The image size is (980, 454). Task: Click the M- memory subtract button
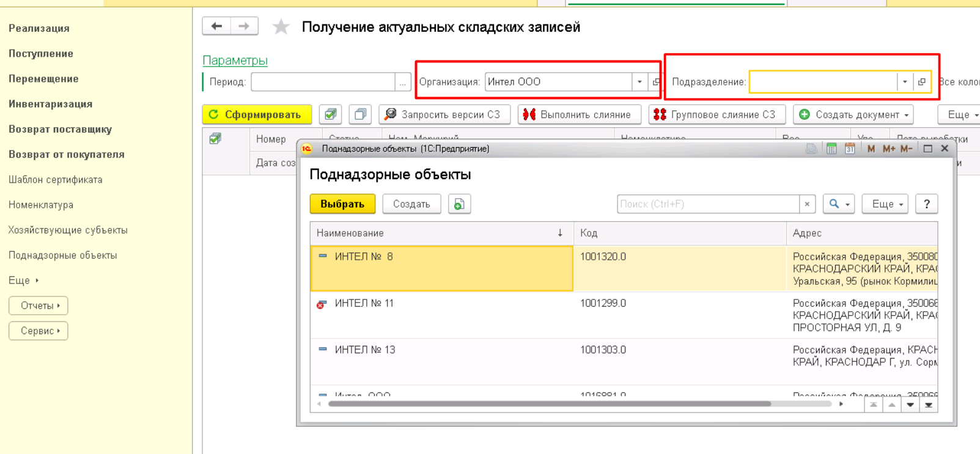(906, 148)
